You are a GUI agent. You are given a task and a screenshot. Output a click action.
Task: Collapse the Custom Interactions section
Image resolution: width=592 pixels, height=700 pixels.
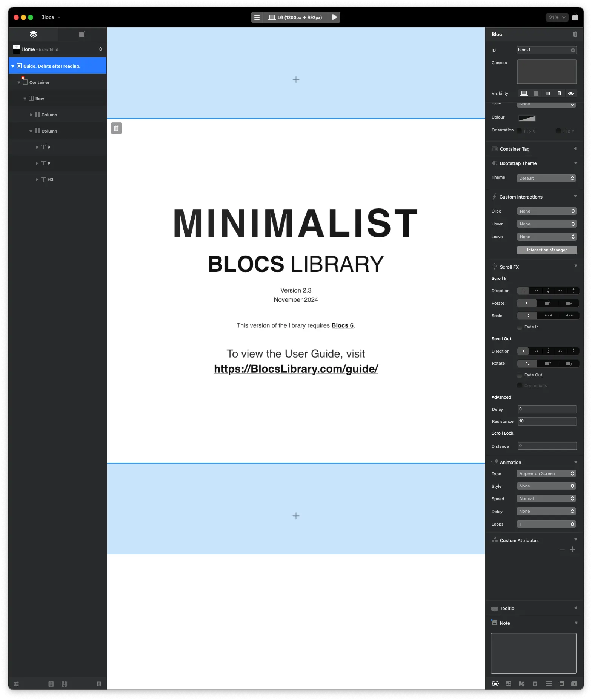click(x=575, y=196)
